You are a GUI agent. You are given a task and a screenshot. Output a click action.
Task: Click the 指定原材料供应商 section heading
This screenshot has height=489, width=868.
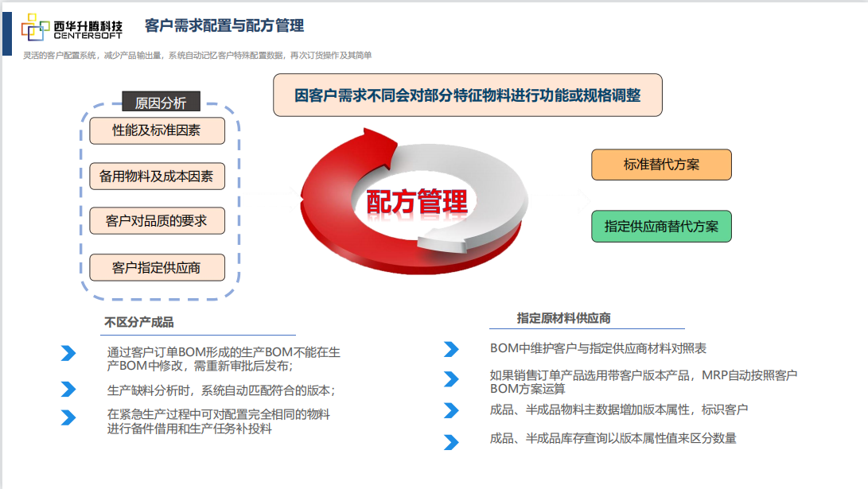coord(563,318)
